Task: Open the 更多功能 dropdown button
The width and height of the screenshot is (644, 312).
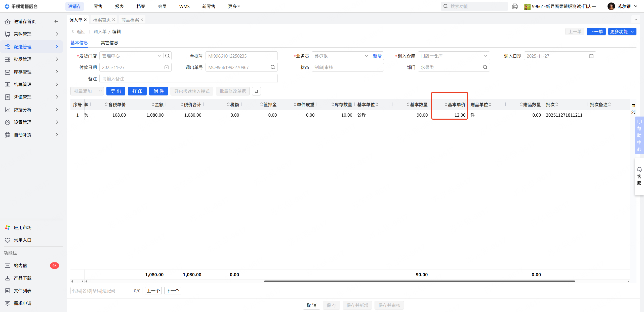Action: tap(622, 31)
